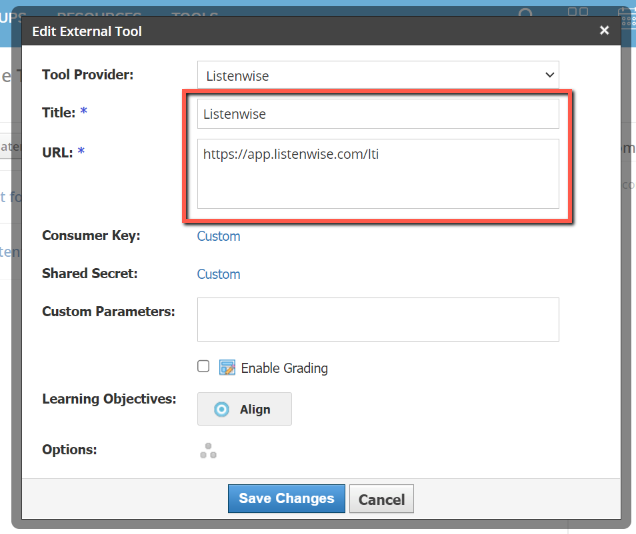Click the Align learning objectives button
Screen dimensions: 636x534
[244, 409]
